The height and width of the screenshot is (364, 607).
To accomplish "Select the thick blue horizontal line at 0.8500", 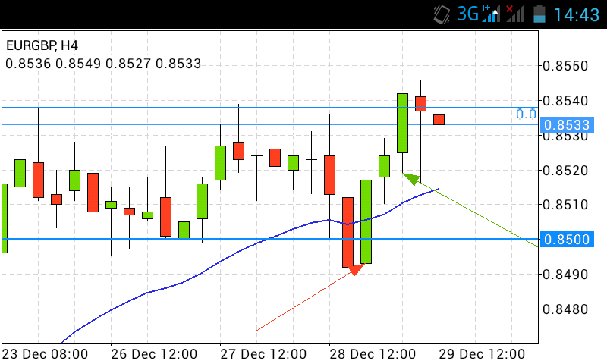I will (x=270, y=239).
